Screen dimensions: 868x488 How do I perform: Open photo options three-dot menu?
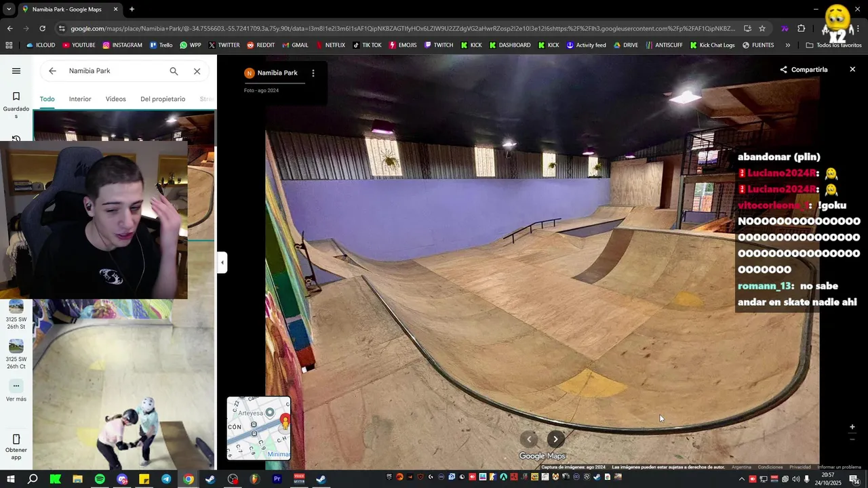(313, 73)
